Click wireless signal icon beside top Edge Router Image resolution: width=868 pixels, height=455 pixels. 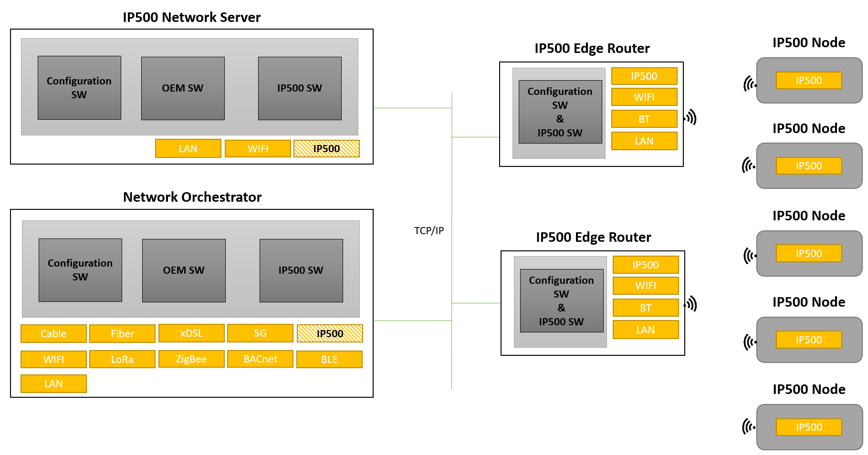pyautogui.click(x=690, y=117)
